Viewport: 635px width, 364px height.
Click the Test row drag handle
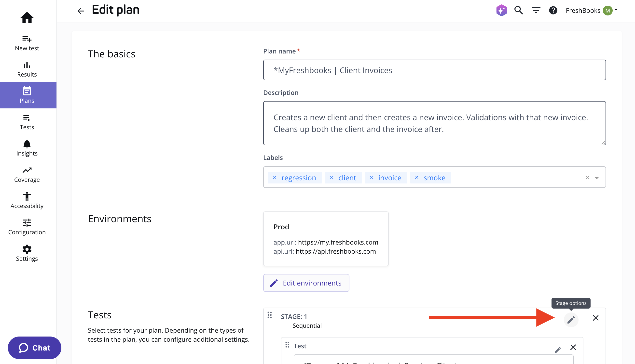click(x=287, y=345)
